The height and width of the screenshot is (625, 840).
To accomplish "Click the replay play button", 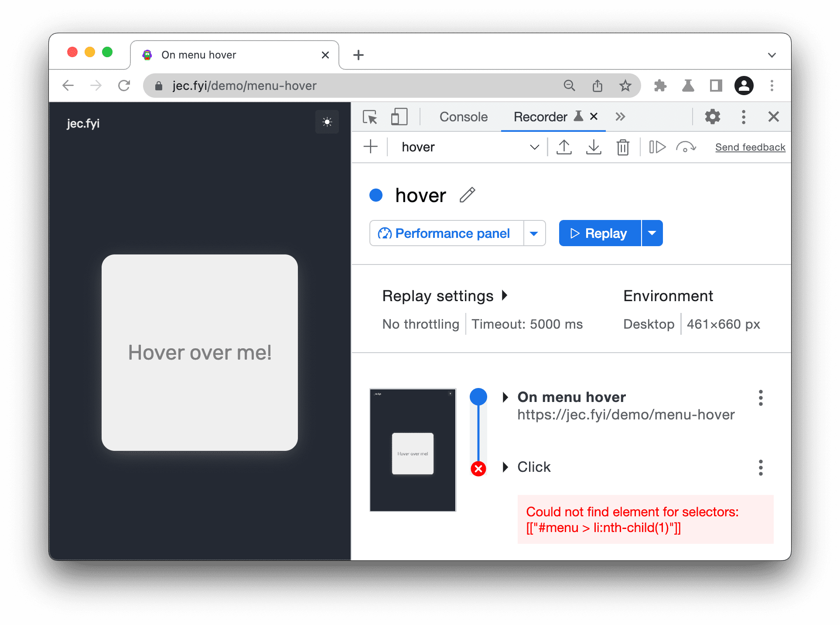I will coord(599,233).
